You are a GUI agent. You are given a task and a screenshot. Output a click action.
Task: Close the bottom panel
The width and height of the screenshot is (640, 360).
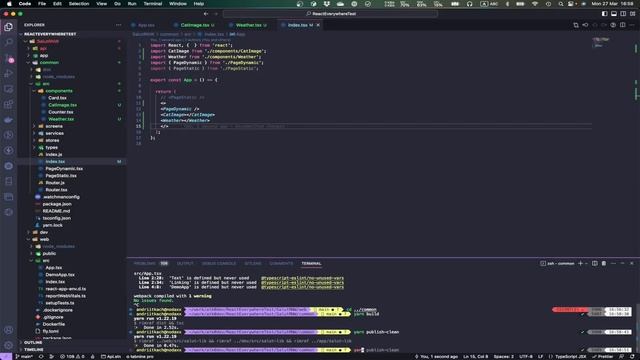point(632,264)
